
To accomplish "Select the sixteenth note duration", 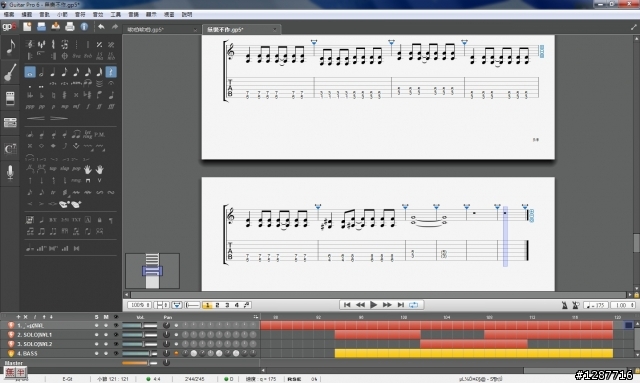I will (76, 73).
